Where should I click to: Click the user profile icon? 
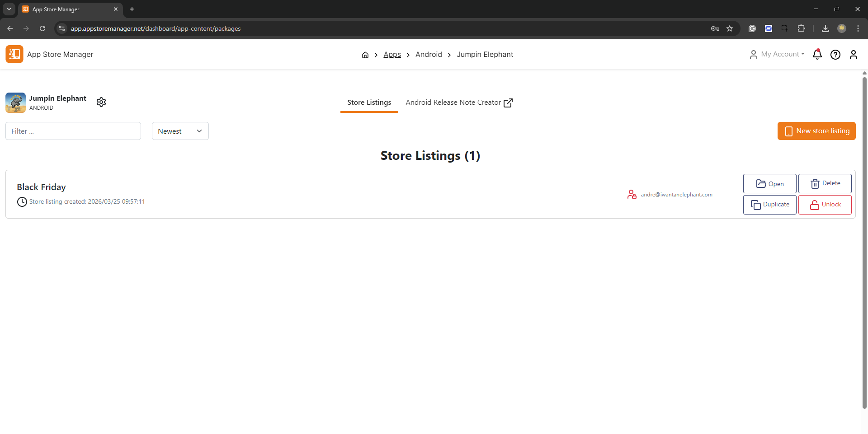pos(853,55)
